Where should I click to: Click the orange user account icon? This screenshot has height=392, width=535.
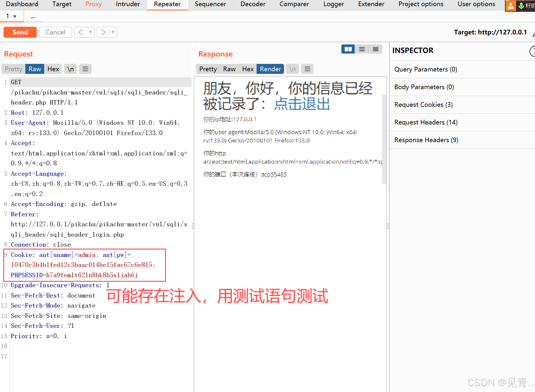click(x=511, y=6)
